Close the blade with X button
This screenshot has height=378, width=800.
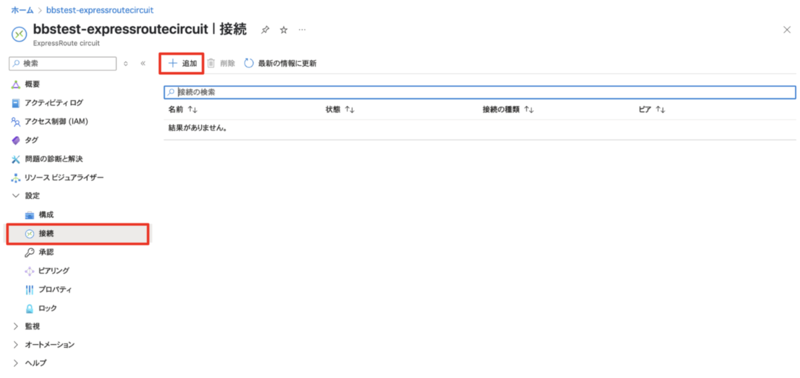point(787,30)
